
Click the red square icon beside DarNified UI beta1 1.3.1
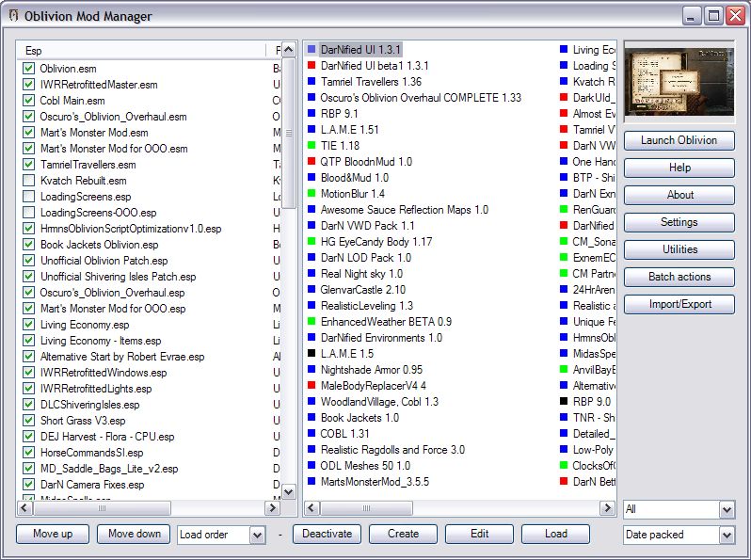[312, 65]
